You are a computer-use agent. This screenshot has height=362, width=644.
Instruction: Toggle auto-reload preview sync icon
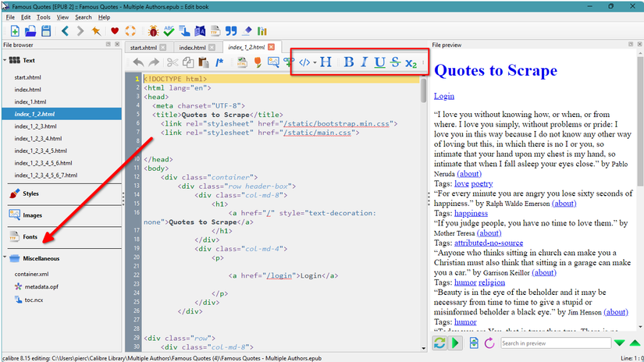click(x=439, y=342)
